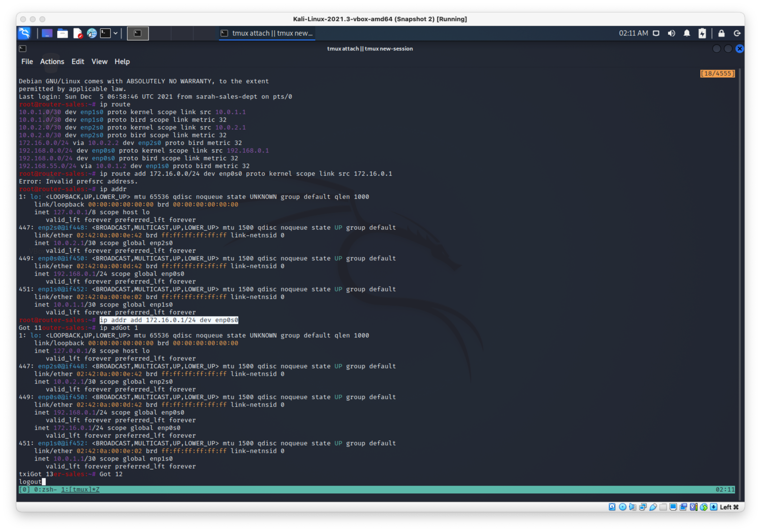This screenshot has width=761, height=532.
Task: Open VirtualBox USB devices indicator
Action: (653, 507)
